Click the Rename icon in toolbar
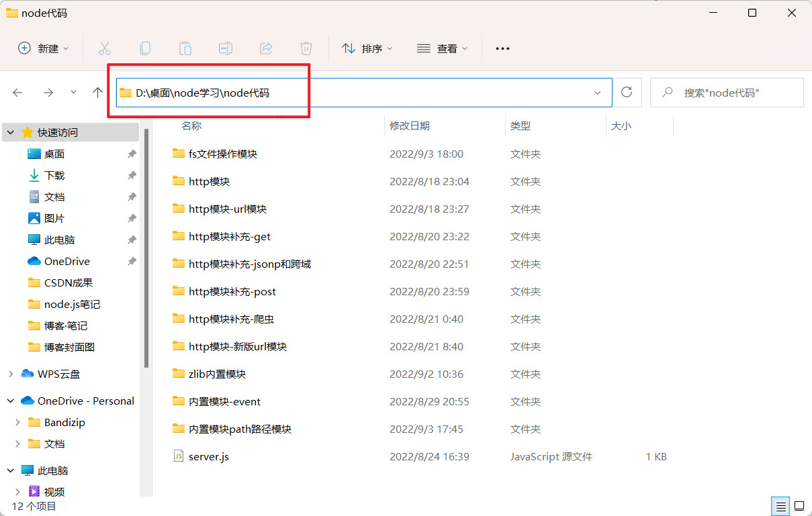 tap(225, 48)
